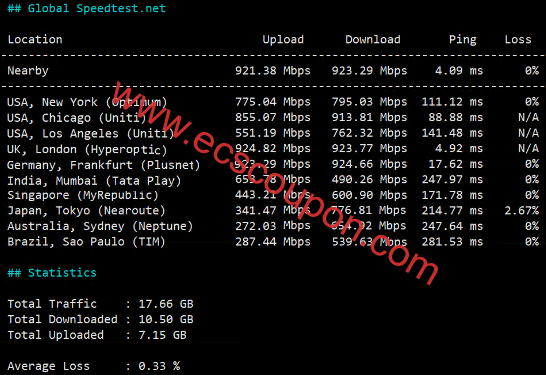Click Sao Paulo upload 287.44 Mbps
The width and height of the screenshot is (546, 375).
pyautogui.click(x=273, y=242)
